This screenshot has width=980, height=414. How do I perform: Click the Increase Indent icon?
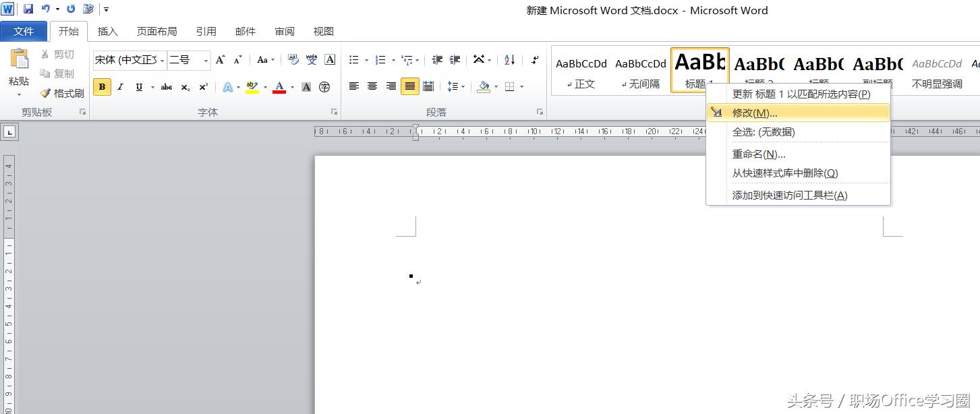point(455,60)
